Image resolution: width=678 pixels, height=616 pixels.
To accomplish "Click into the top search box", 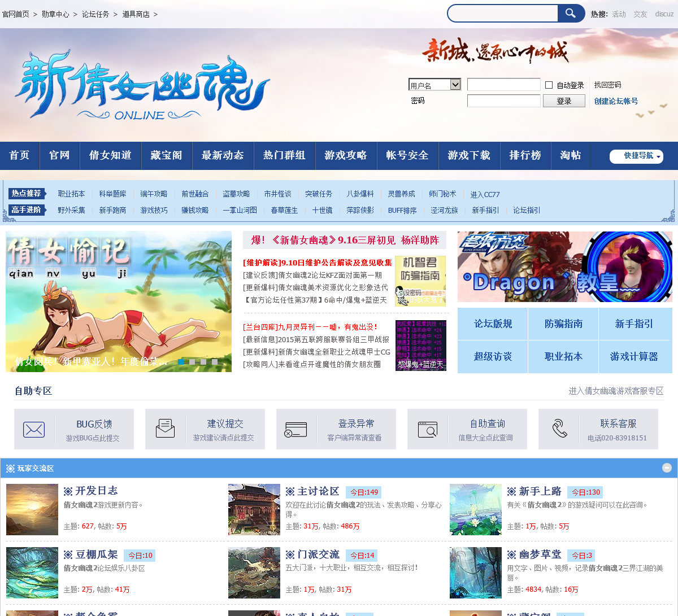I will (503, 13).
